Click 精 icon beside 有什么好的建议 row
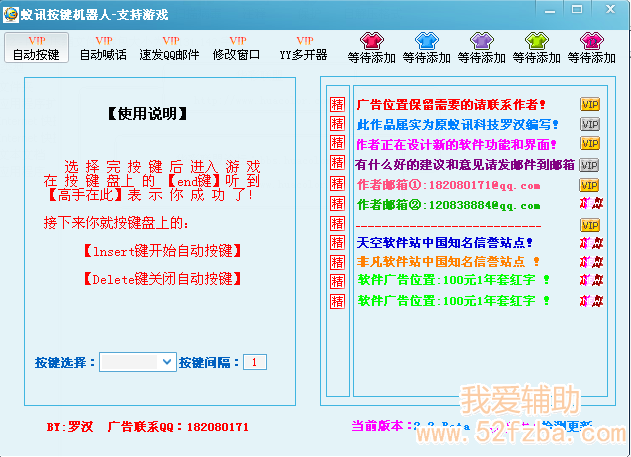The image size is (631, 457). [x=337, y=163]
